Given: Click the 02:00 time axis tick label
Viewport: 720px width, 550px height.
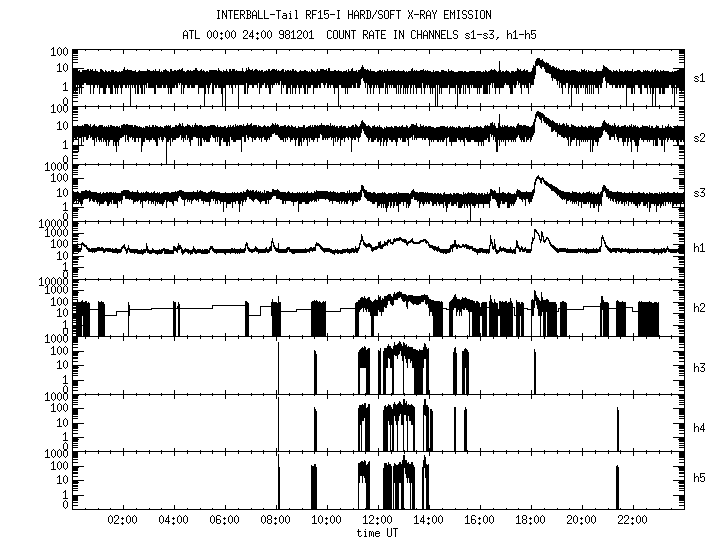Looking at the screenshot, I should point(122,521).
